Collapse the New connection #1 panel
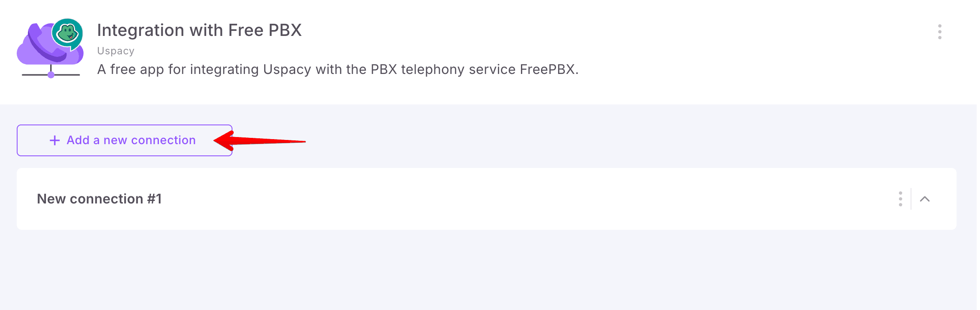Viewport: 980px width, 310px height. [x=925, y=199]
